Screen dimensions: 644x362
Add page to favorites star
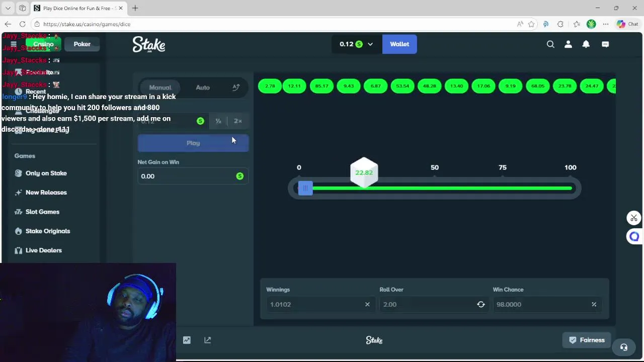(x=531, y=24)
